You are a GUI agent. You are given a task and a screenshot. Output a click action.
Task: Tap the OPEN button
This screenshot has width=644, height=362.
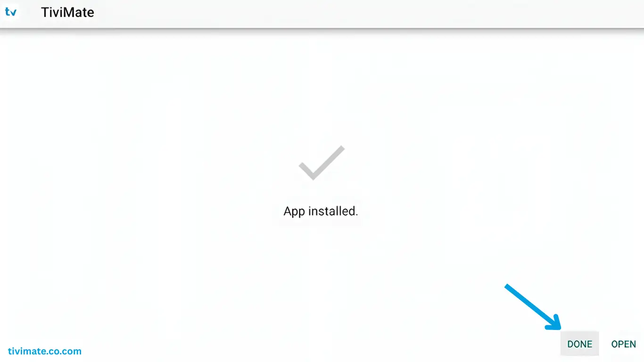coord(623,344)
